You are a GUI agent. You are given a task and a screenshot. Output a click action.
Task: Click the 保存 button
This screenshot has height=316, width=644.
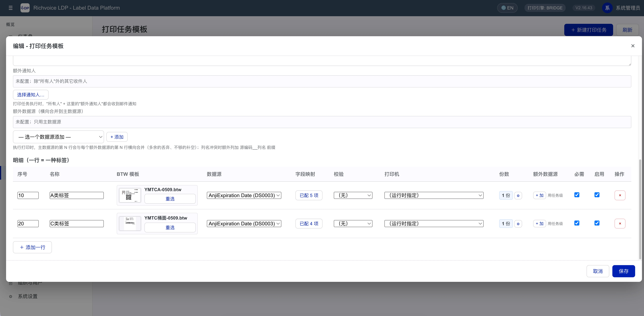point(623,271)
